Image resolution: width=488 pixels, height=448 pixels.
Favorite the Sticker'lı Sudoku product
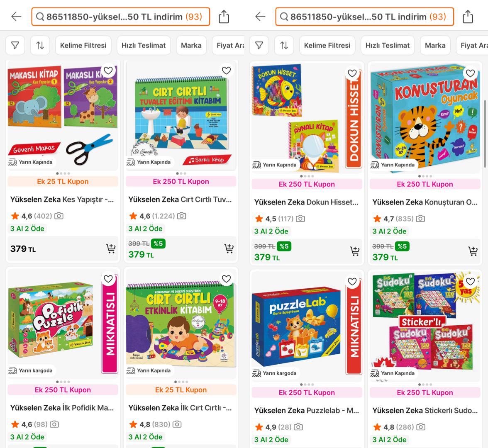coord(470,281)
